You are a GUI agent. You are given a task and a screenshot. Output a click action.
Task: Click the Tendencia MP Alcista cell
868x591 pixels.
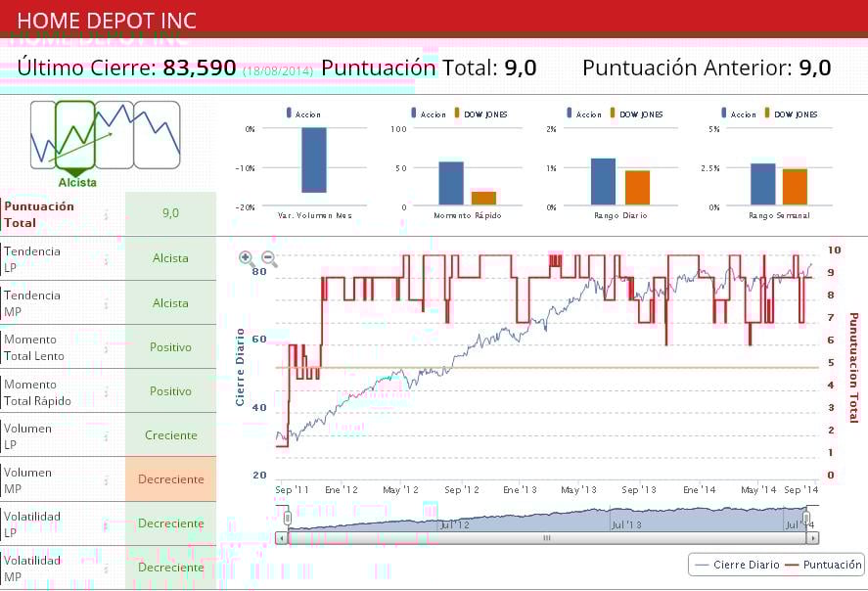(170, 302)
